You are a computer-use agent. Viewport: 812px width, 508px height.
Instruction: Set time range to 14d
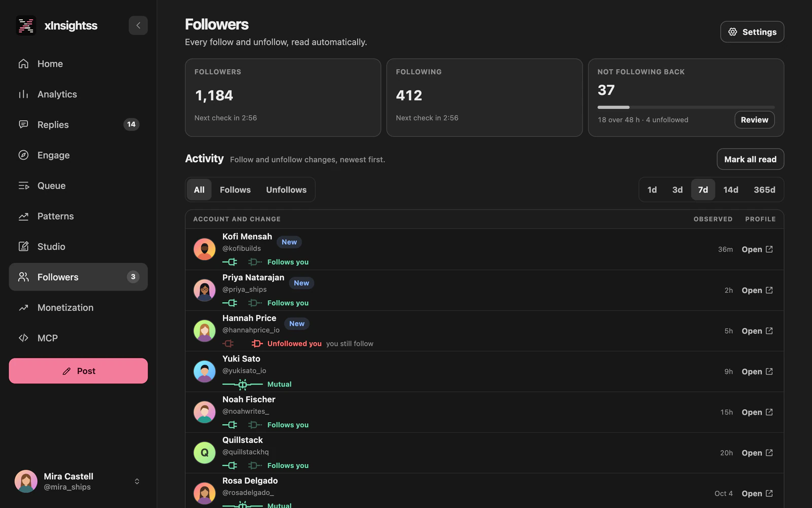coord(731,189)
